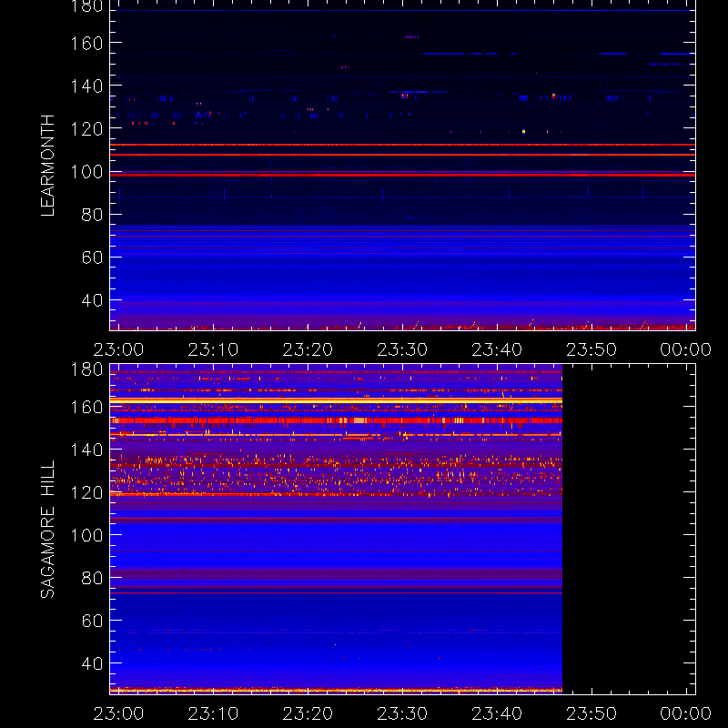
Task: Click the red band near 98 in Learmonth spectrogram
Action: [402, 175]
